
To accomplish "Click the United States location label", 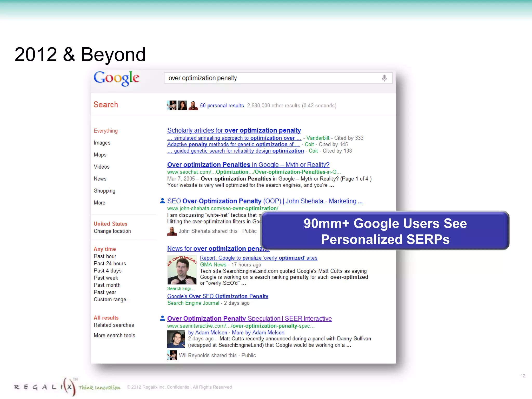I will pos(110,224).
